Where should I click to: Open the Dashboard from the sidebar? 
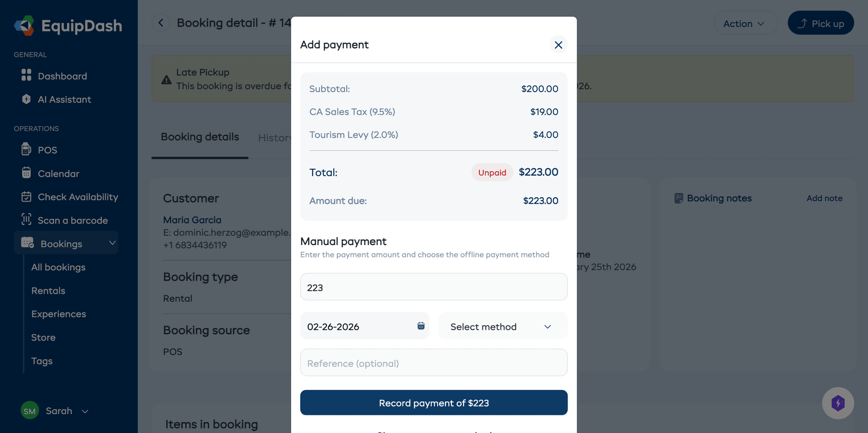click(62, 76)
